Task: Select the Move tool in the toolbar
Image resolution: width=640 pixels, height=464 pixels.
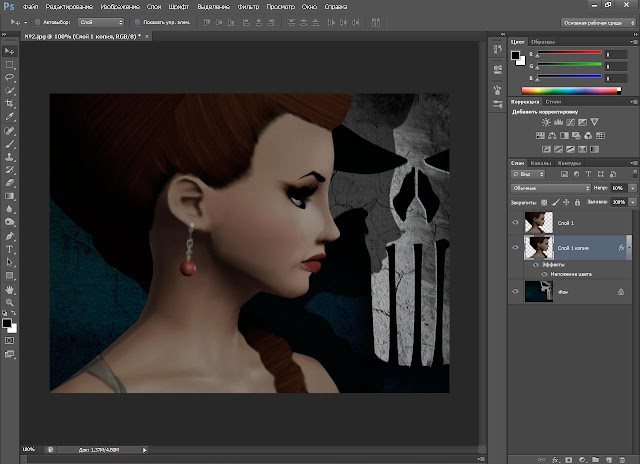Action: click(9, 51)
